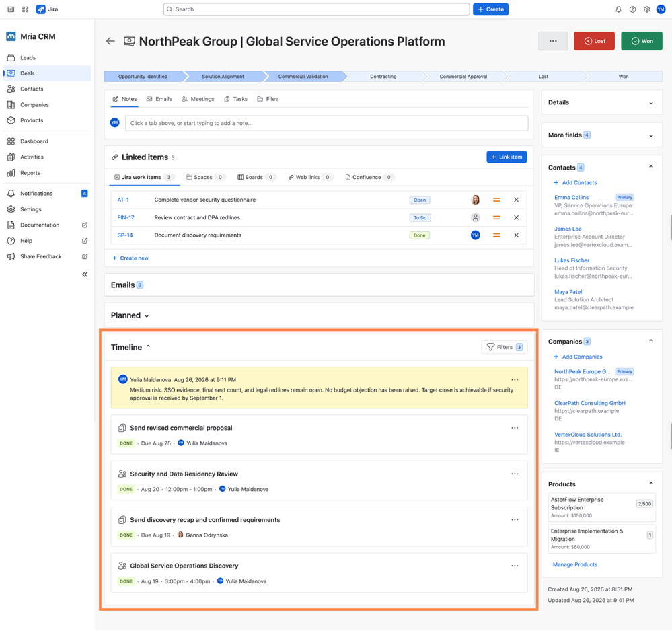Select the Confluence tab in Linked items
Screen dimensions: 672x631
point(370,178)
